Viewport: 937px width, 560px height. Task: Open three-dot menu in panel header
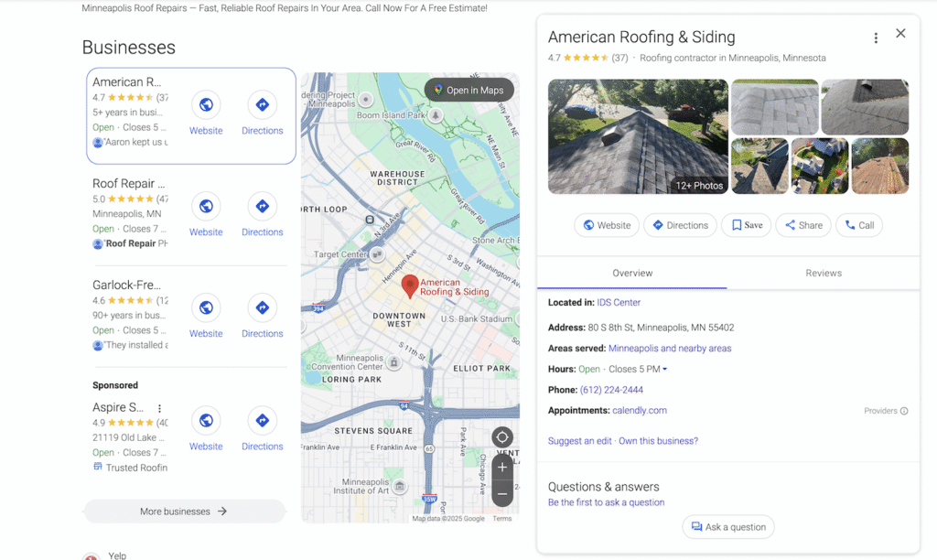tap(876, 37)
